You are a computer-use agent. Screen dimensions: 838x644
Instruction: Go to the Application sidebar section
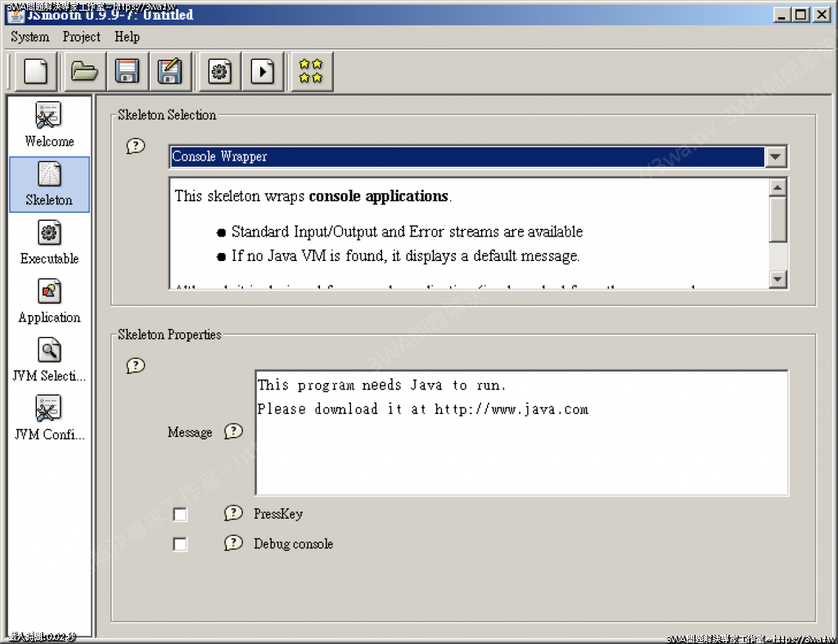pyautogui.click(x=49, y=302)
